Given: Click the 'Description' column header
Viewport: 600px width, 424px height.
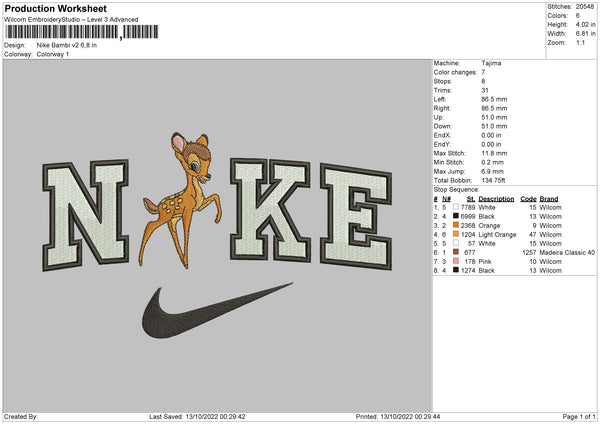Looking at the screenshot, I should tap(496, 199).
